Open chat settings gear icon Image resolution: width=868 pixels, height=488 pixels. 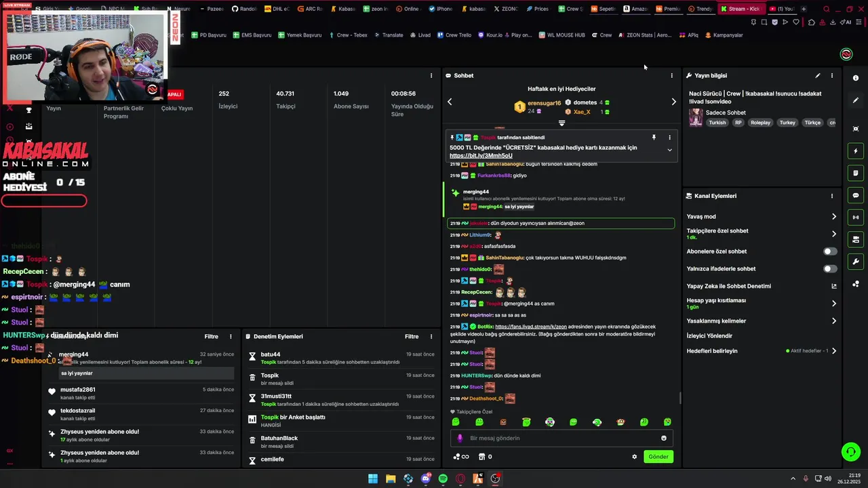click(635, 457)
